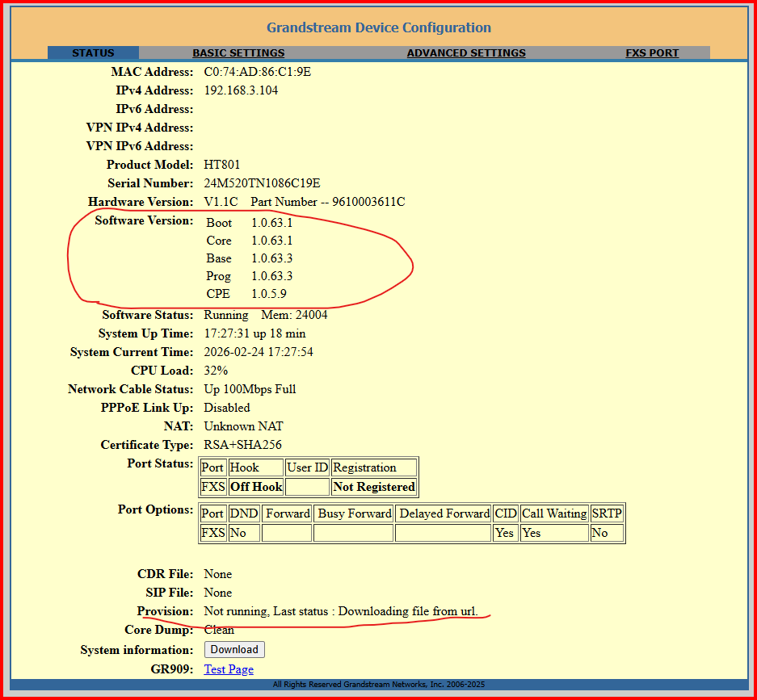Click the Off Hook cell in Port Status
757x700 pixels.
pos(256,487)
